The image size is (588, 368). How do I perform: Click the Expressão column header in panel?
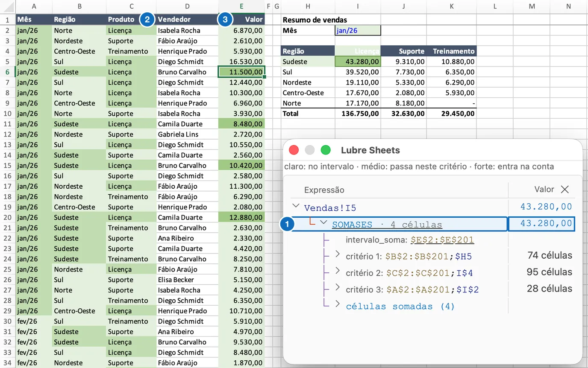click(x=324, y=190)
